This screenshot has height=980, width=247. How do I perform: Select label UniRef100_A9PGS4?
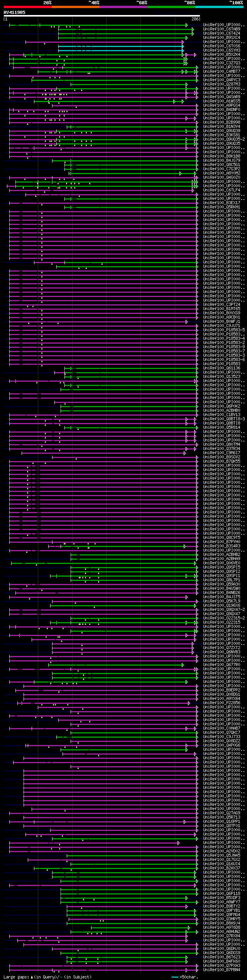(222, 105)
